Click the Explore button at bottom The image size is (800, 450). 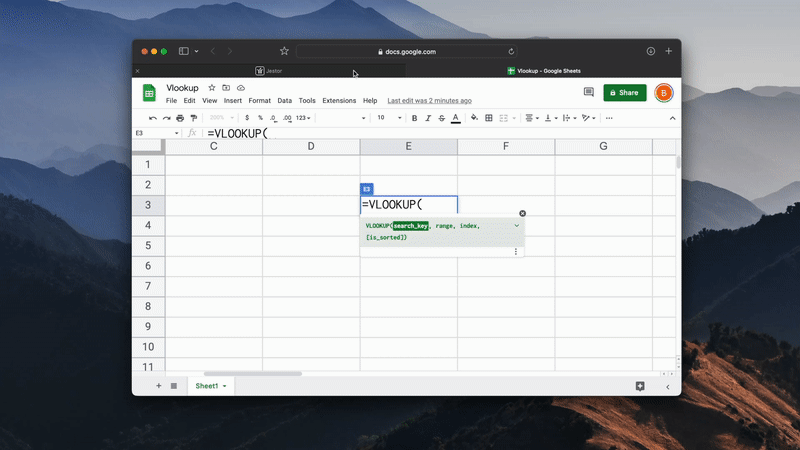pos(640,386)
